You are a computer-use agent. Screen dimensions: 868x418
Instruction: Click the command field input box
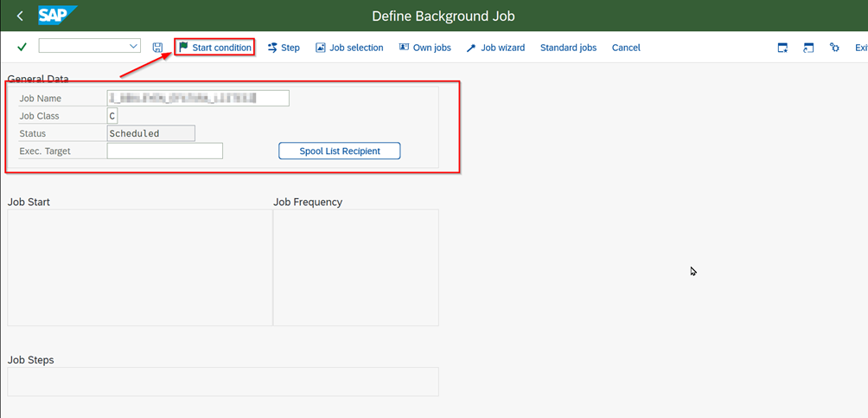tap(82, 46)
